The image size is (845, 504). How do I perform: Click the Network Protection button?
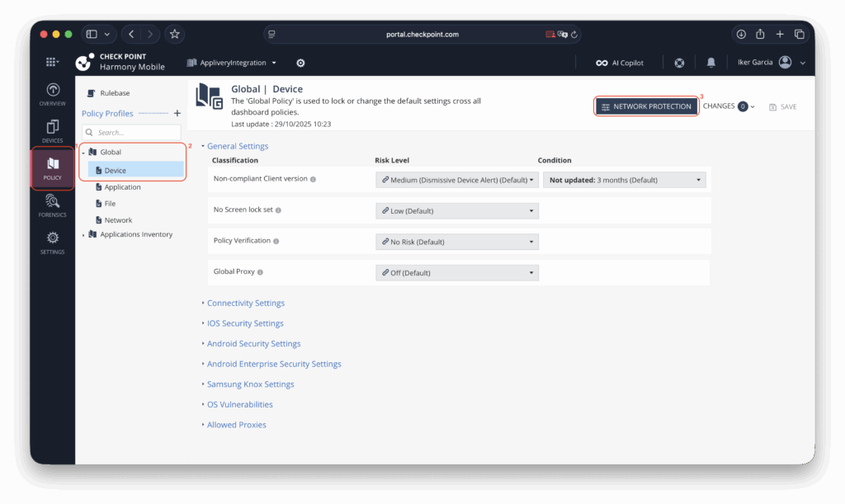(x=647, y=106)
